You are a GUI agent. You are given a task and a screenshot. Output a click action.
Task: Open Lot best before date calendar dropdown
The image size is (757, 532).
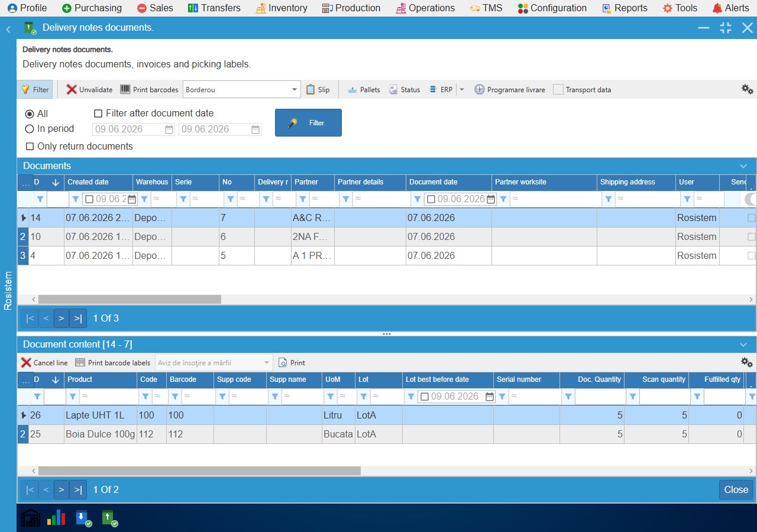[x=490, y=397]
